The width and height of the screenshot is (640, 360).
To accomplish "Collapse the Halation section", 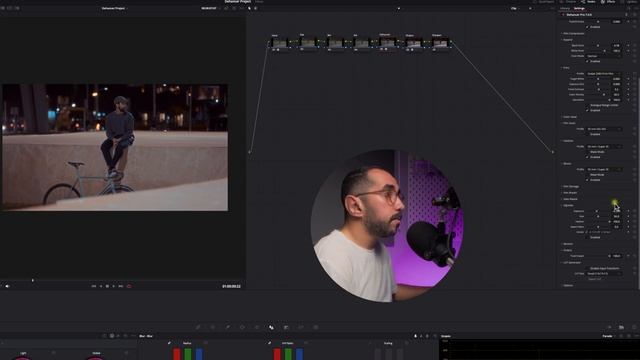I will (x=567, y=141).
